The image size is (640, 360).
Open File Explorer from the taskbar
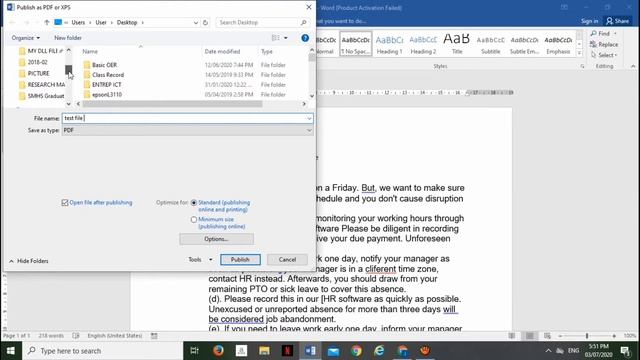[264, 351]
